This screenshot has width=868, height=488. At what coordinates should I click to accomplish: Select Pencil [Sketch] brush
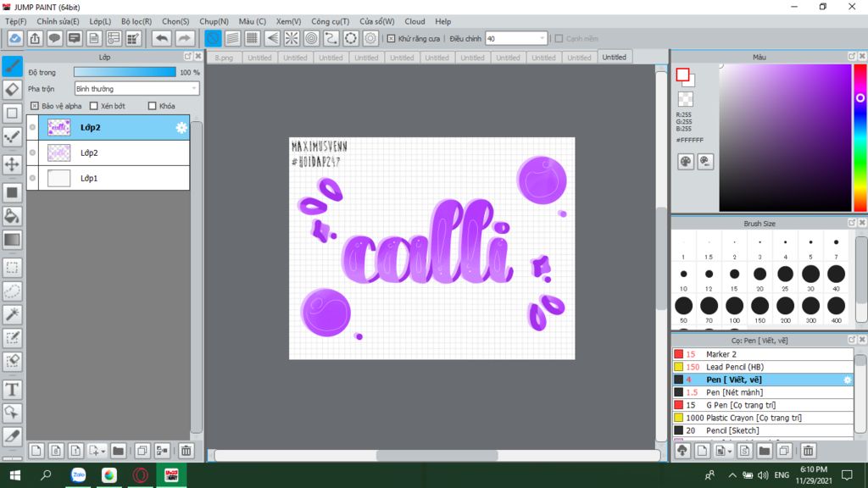click(x=763, y=430)
